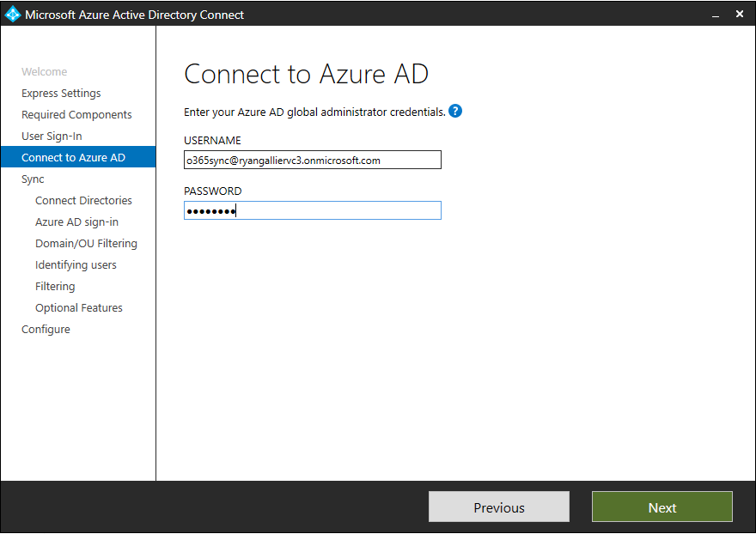Jump to the Configure step

(46, 330)
